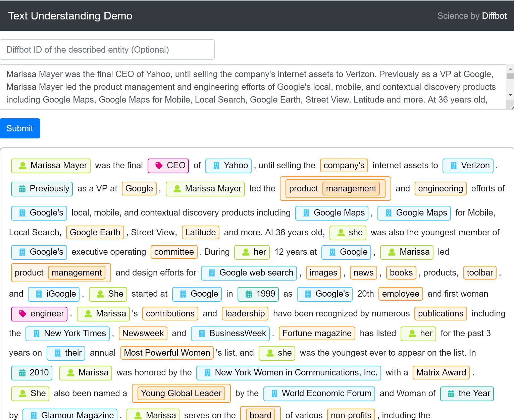Click the person icon next to first Marissa Mayer
The height and width of the screenshot is (420, 514).
click(22, 166)
